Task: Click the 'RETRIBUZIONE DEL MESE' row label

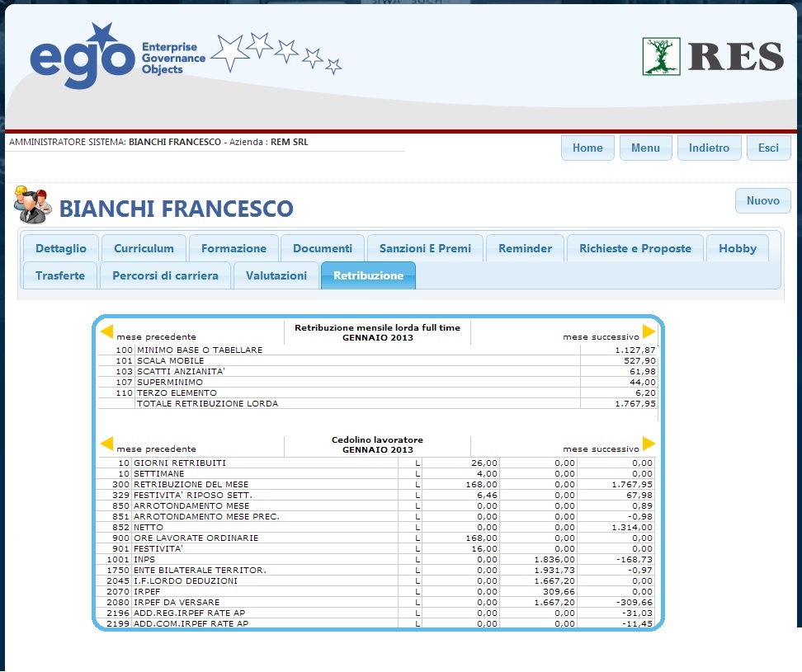Action: click(x=191, y=485)
